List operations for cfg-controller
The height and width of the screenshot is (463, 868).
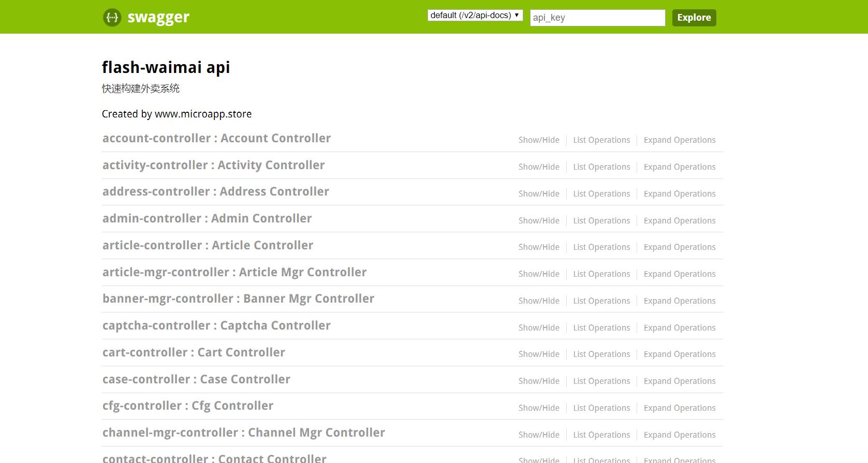tap(601, 408)
